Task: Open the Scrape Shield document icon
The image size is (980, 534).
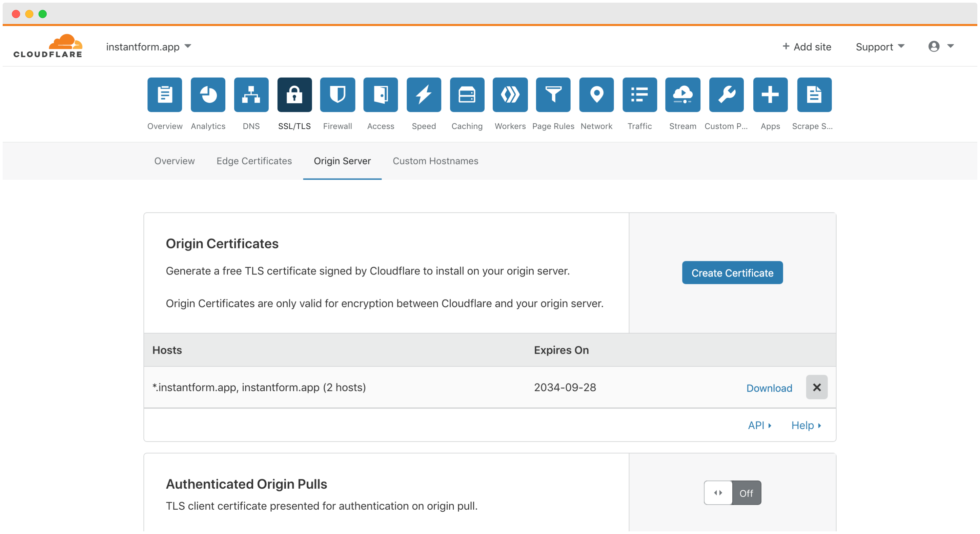Action: [x=815, y=95]
